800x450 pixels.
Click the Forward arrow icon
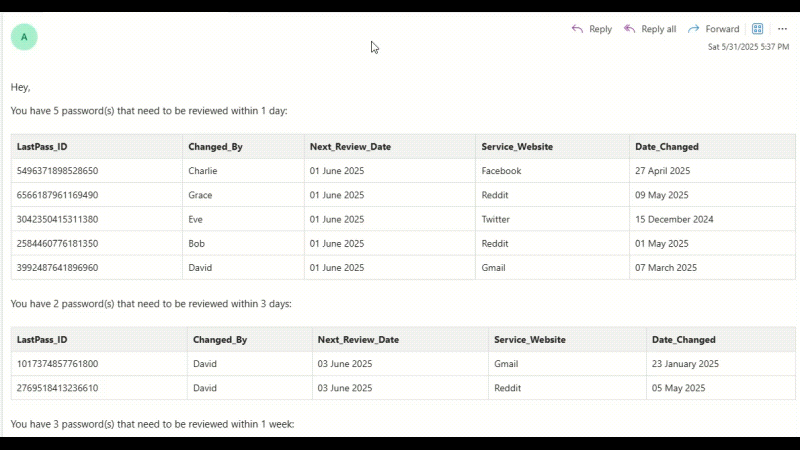(694, 29)
